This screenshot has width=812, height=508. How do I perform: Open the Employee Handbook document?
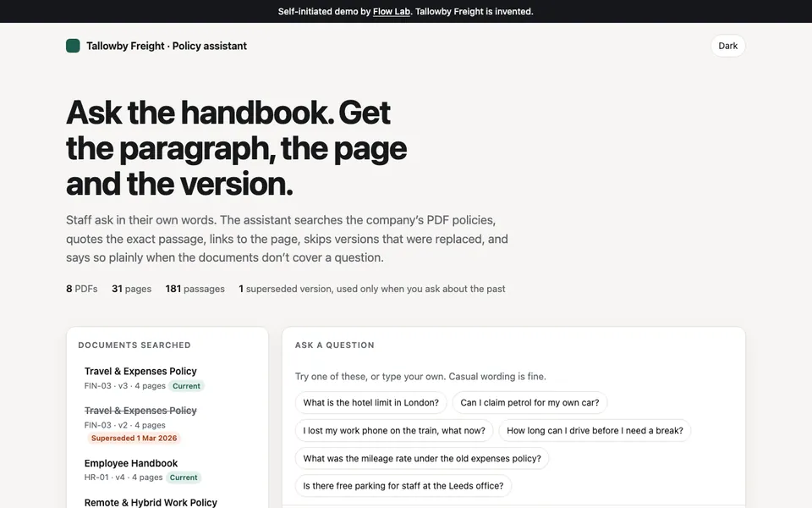(x=131, y=463)
